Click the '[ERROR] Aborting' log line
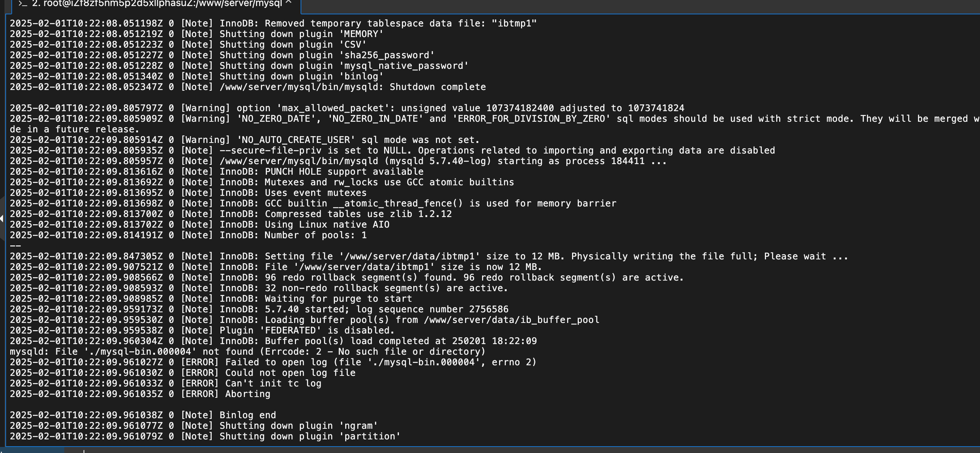This screenshot has height=453, width=980. point(140,394)
